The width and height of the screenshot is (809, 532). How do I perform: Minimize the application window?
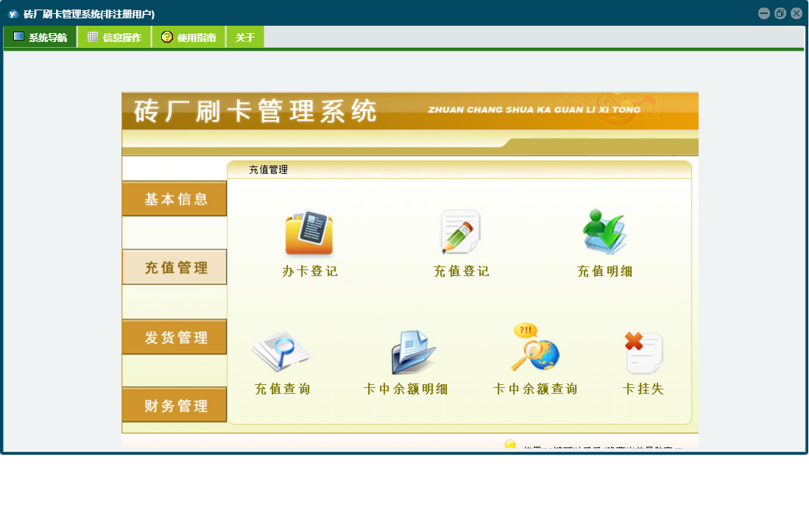point(764,13)
